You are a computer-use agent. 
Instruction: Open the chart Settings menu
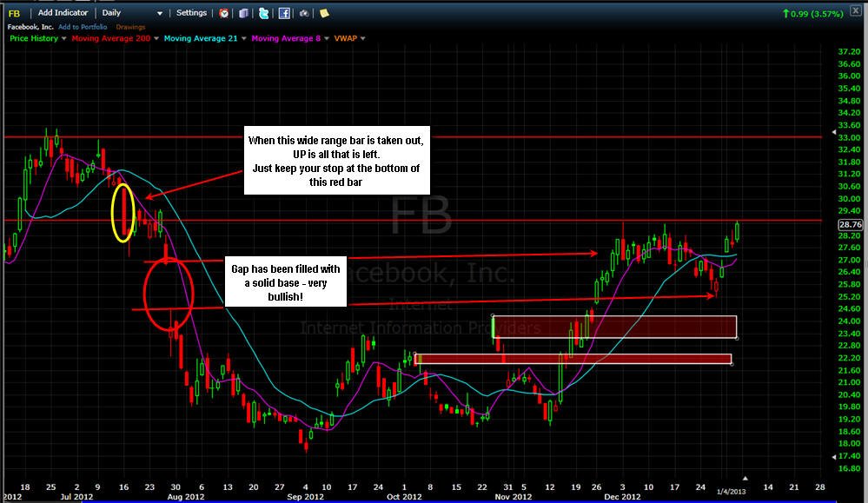coord(191,13)
